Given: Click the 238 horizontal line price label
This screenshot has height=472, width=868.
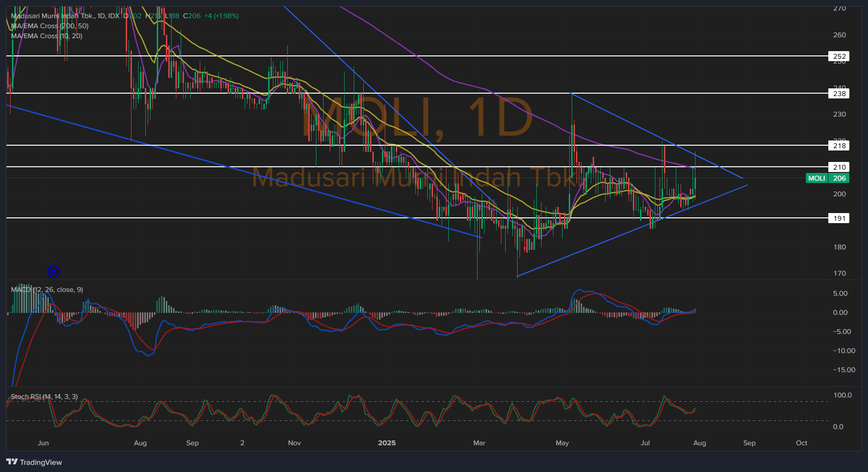Looking at the screenshot, I should [839, 94].
